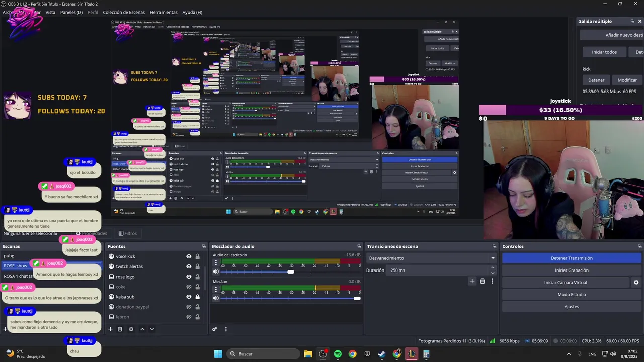Lock the twitch alertas source
Viewport: 644px width, 362px height.
tap(197, 266)
